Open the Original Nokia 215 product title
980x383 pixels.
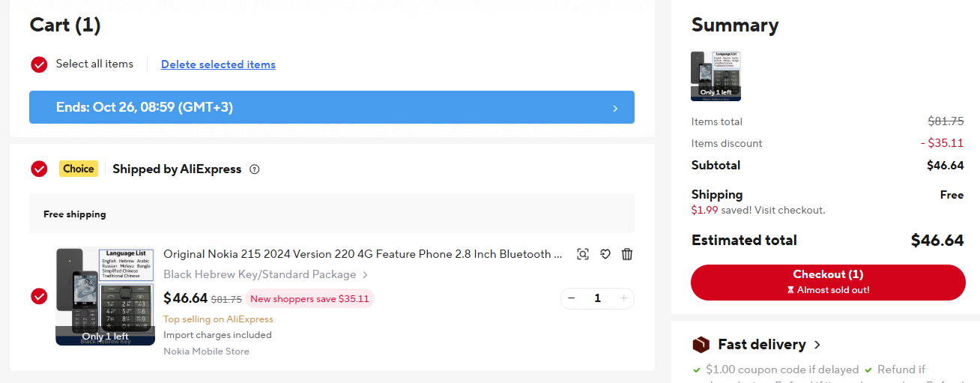363,254
